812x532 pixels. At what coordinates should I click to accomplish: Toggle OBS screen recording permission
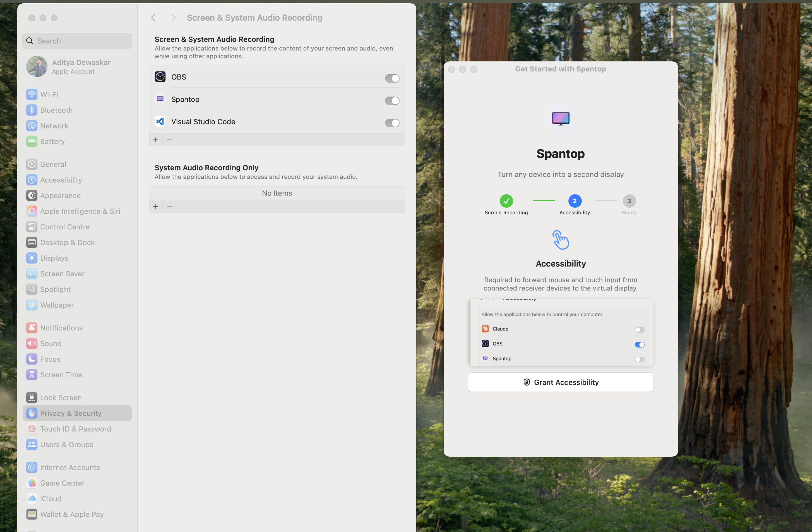coord(392,78)
